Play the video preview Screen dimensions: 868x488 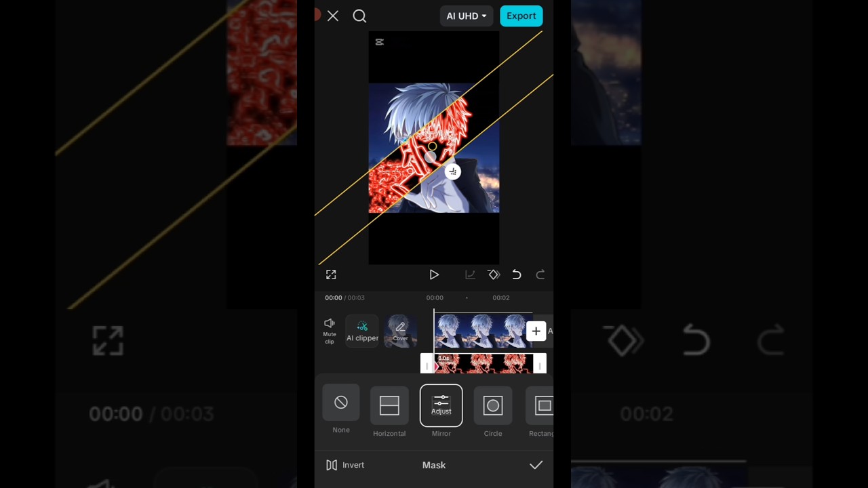pos(434,274)
